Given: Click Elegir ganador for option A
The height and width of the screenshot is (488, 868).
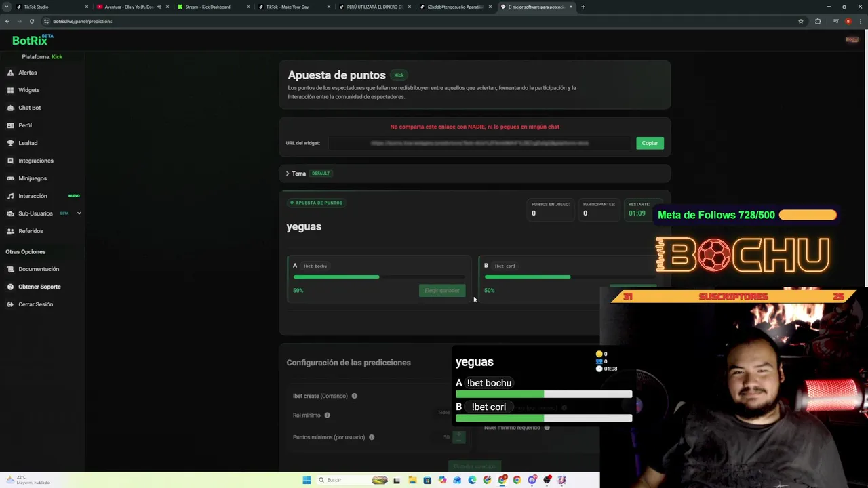Looking at the screenshot, I should point(442,291).
